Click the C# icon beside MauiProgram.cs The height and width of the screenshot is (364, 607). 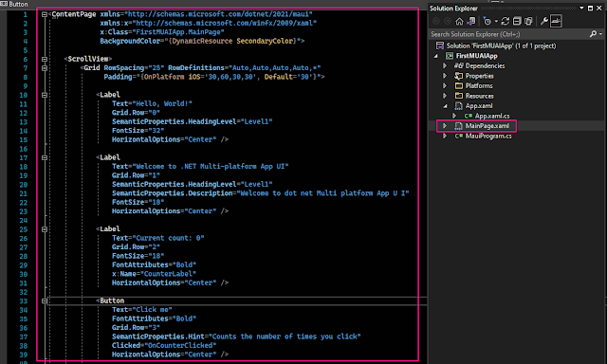459,136
